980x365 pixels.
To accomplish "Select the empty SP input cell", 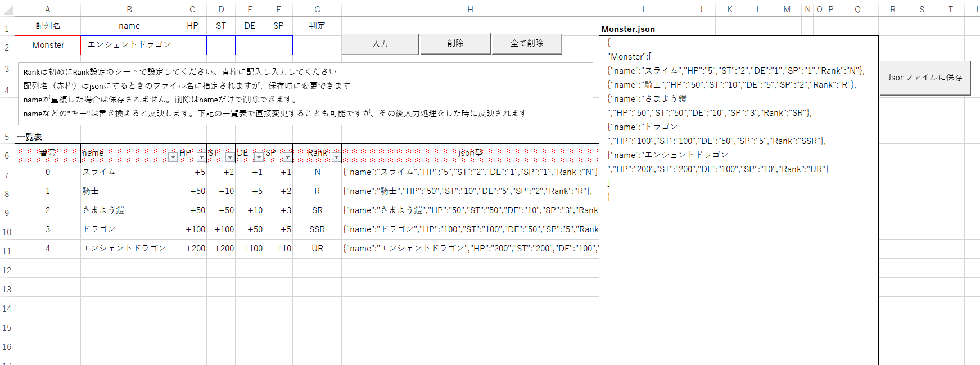I will [x=278, y=45].
